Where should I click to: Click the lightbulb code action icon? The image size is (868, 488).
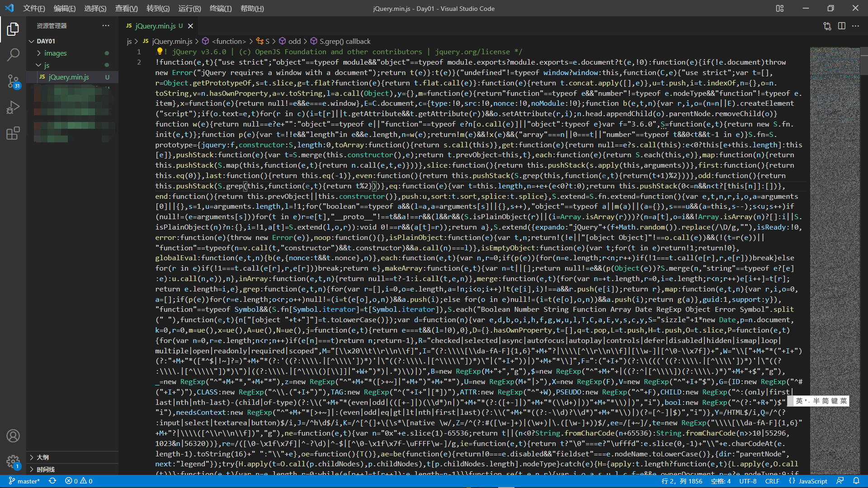tap(160, 52)
